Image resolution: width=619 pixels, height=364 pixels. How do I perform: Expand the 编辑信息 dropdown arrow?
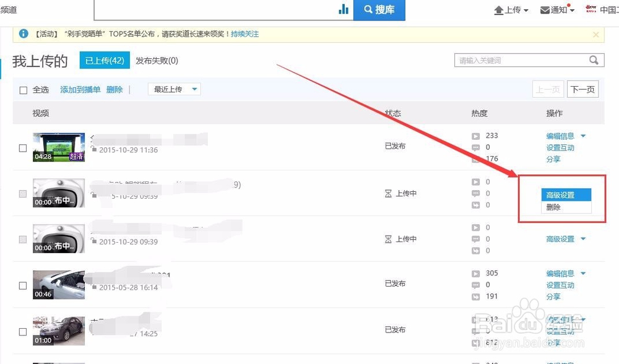(x=583, y=136)
